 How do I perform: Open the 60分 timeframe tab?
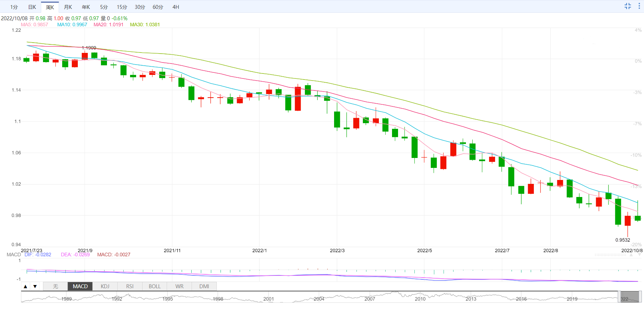point(158,7)
